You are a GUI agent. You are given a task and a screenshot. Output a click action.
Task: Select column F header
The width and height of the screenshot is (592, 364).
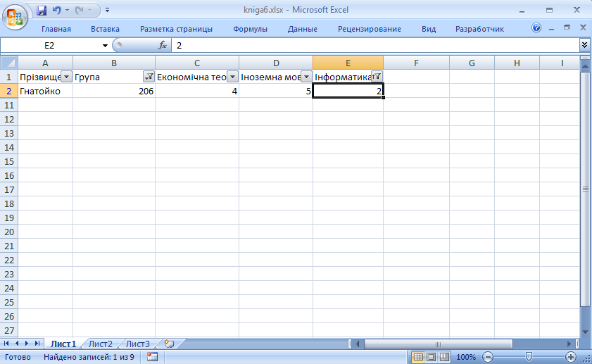(x=416, y=63)
